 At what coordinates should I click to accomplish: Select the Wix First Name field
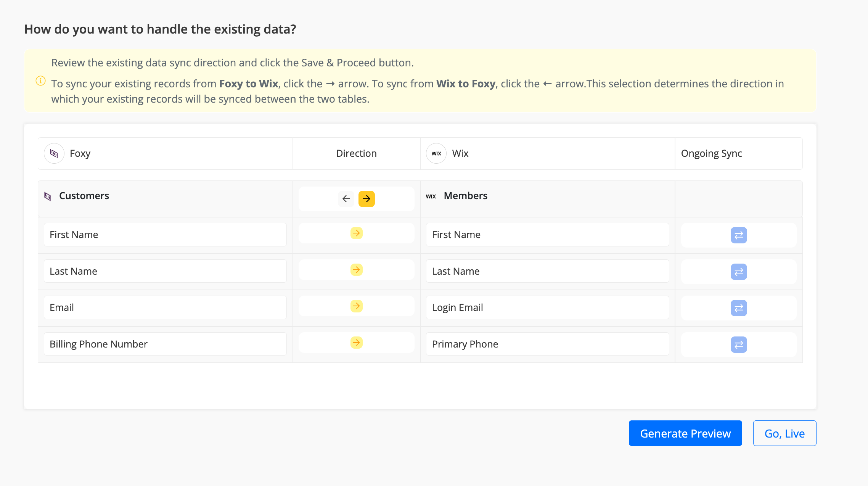pos(548,235)
